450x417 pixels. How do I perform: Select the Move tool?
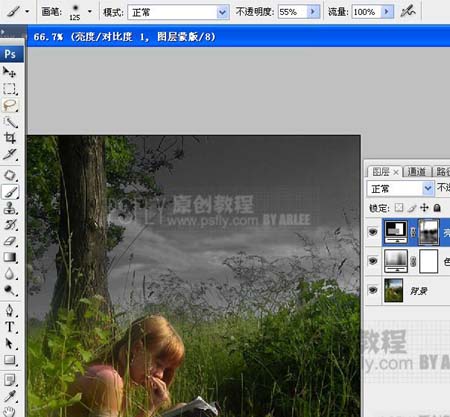tap(9, 72)
